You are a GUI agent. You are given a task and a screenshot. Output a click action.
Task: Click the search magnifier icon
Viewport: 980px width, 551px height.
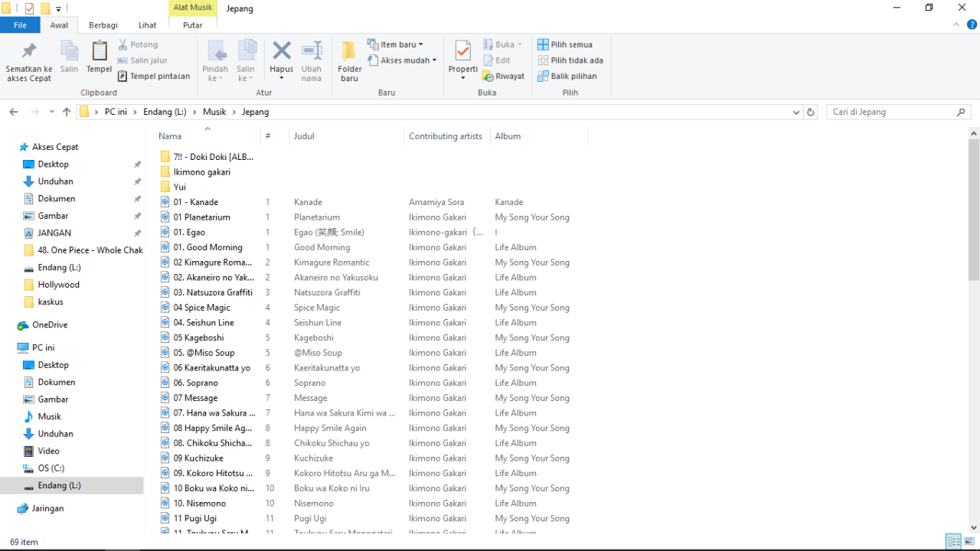pyautogui.click(x=962, y=112)
